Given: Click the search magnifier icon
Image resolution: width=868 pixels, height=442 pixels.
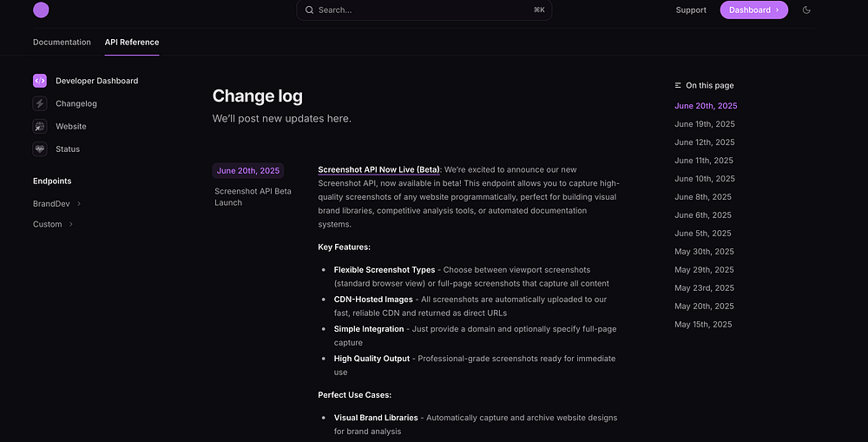Looking at the screenshot, I should (309, 10).
